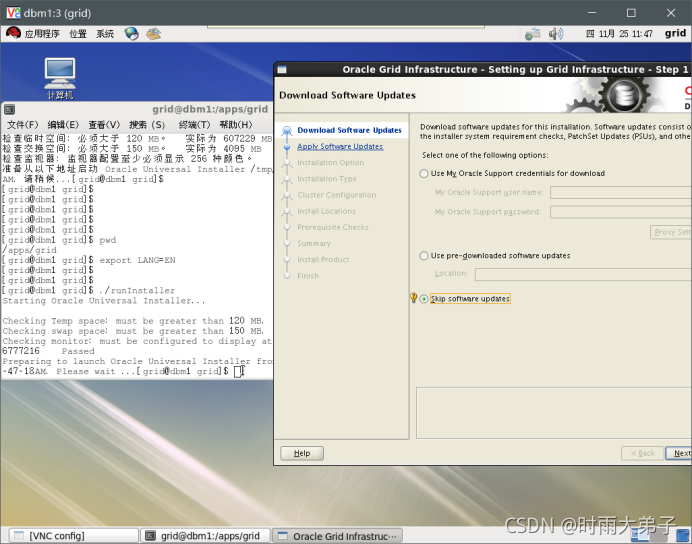Click Install Locations step
The image size is (692, 544).
point(326,211)
